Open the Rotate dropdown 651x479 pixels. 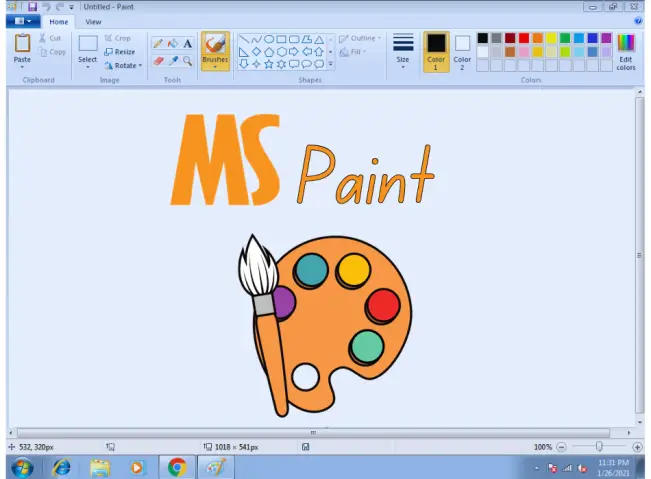[x=123, y=65]
